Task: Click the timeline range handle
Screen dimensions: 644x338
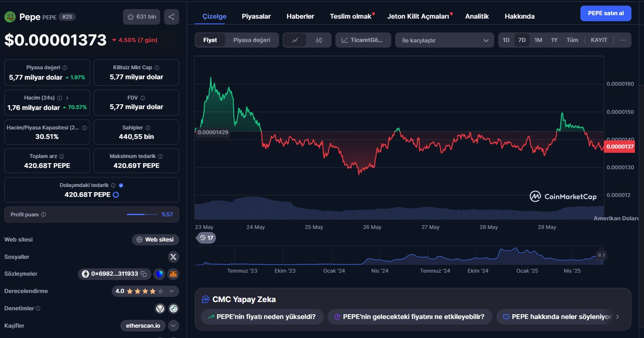Action: pyautogui.click(x=601, y=255)
